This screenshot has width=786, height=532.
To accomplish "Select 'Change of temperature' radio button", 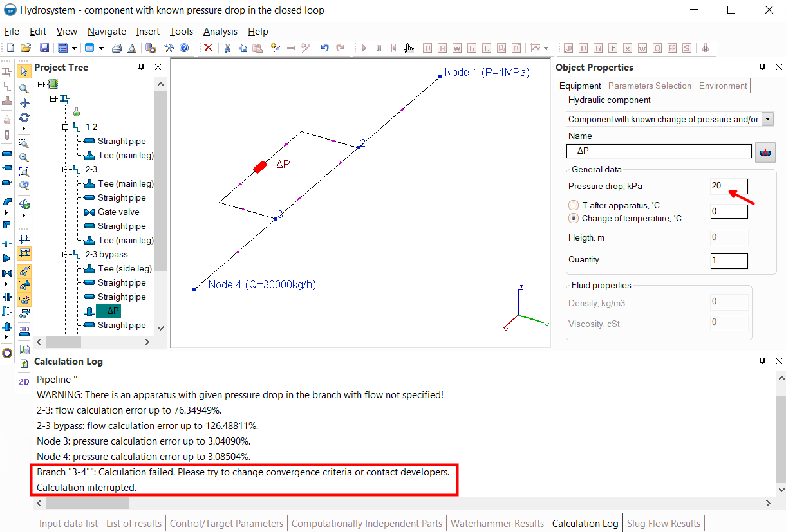I will click(x=574, y=219).
